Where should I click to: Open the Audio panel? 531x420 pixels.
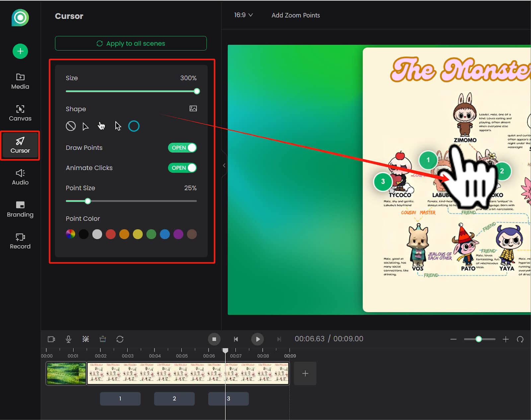point(20,177)
